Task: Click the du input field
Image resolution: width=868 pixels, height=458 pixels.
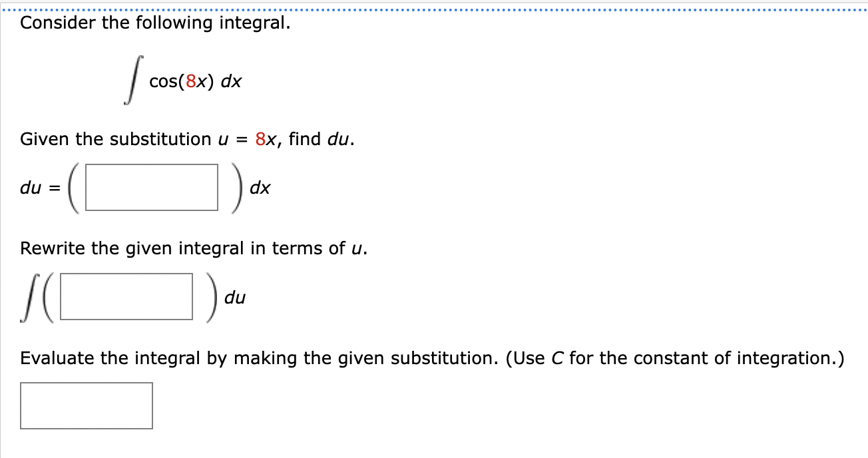Action: 152,188
